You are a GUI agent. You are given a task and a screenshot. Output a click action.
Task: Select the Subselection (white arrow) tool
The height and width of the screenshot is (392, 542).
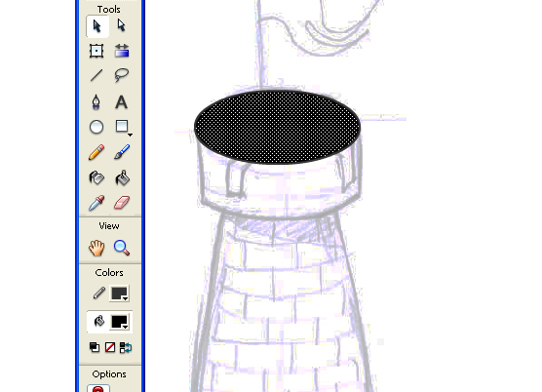(121, 26)
